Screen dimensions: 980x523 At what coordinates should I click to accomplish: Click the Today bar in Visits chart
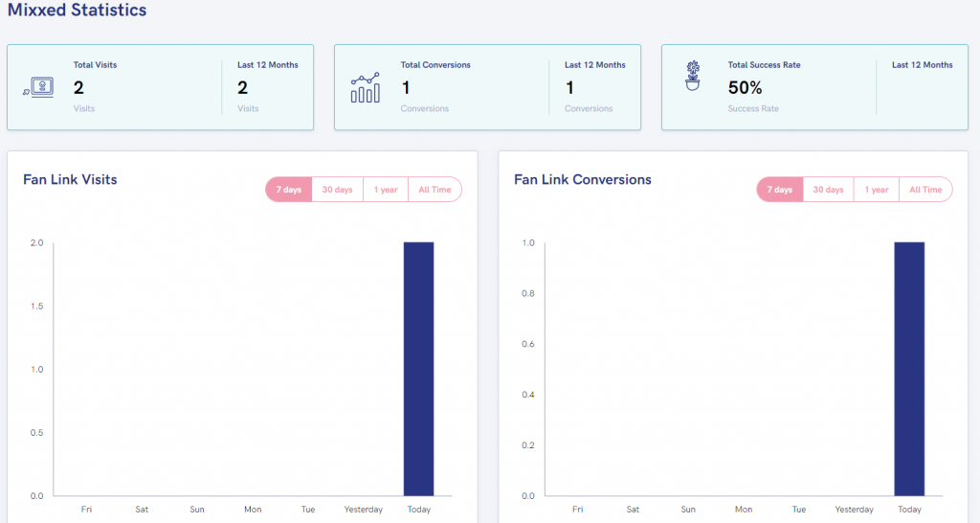pos(418,369)
